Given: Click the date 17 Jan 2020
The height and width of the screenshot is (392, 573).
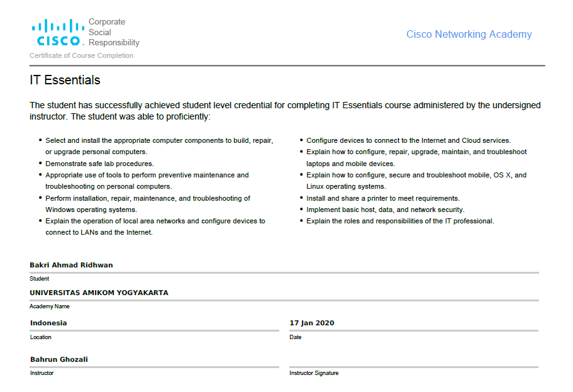Looking at the screenshot, I should [312, 323].
